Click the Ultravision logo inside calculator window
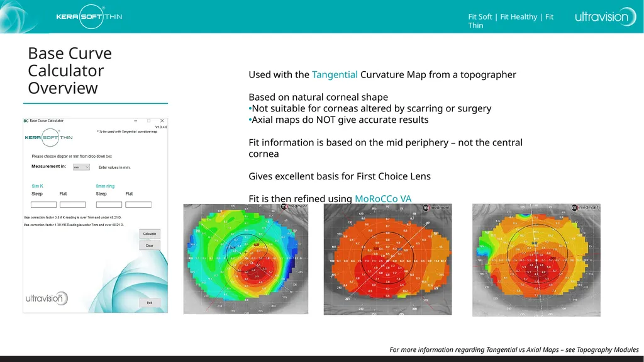Screen dimensions: 644x362 (47, 298)
